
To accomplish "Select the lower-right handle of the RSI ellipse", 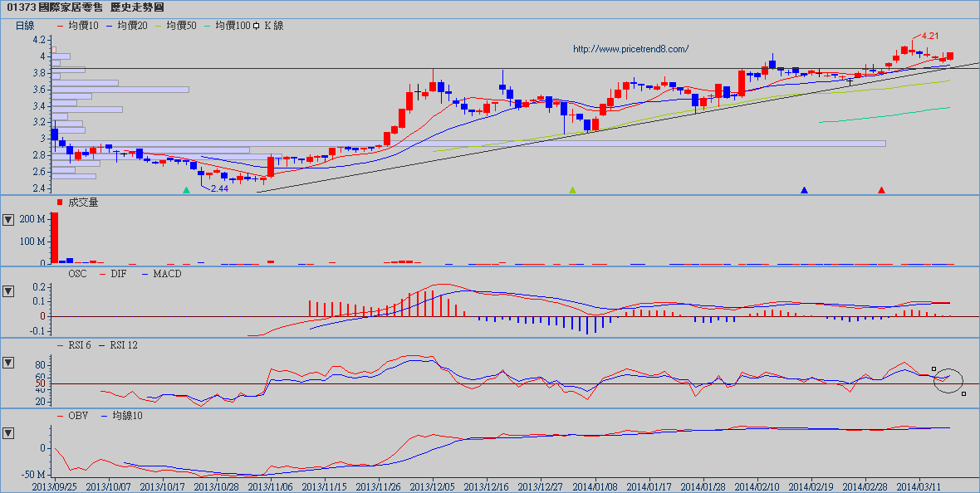I will (963, 393).
